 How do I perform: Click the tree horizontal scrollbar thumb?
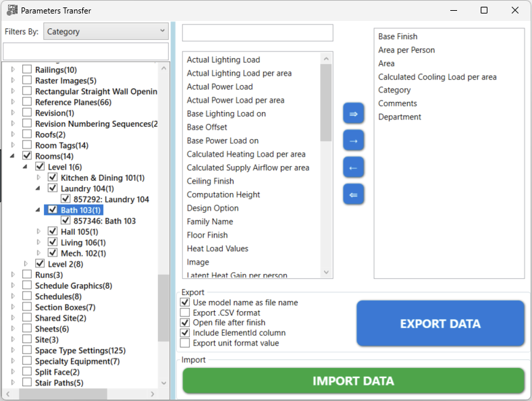click(63, 394)
